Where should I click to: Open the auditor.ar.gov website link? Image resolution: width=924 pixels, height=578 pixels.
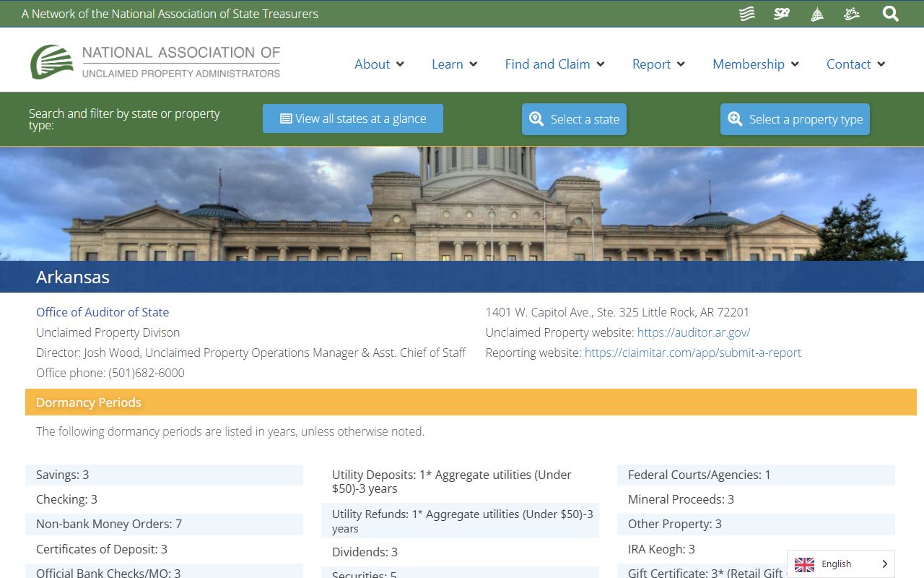pos(694,332)
